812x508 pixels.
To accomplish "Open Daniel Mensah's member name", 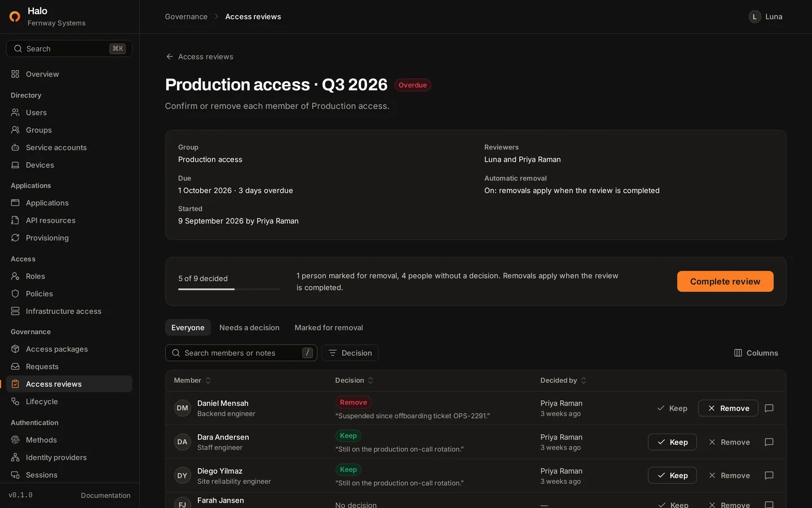I will pos(223,403).
